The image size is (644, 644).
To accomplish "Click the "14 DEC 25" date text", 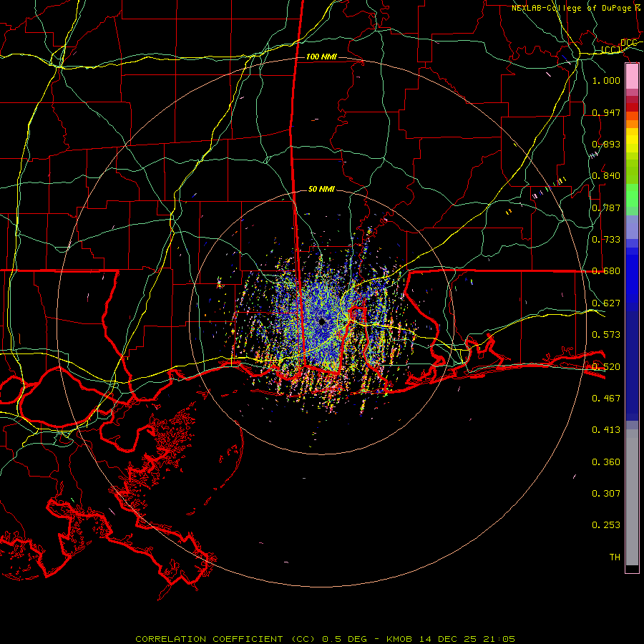I will click(449, 639).
